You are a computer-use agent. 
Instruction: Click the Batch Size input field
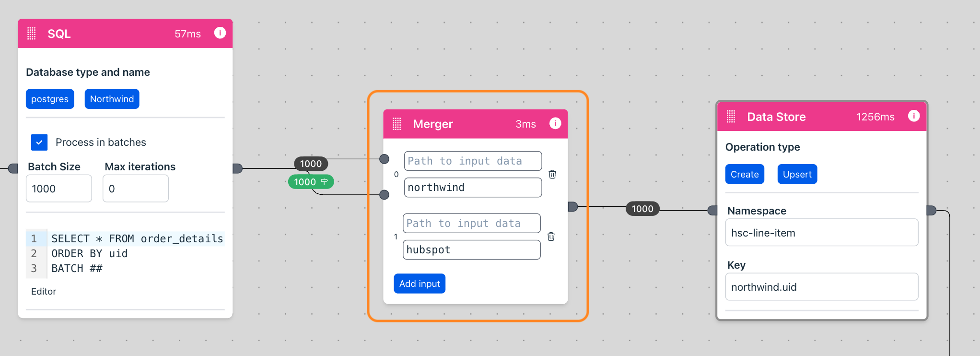(x=58, y=189)
